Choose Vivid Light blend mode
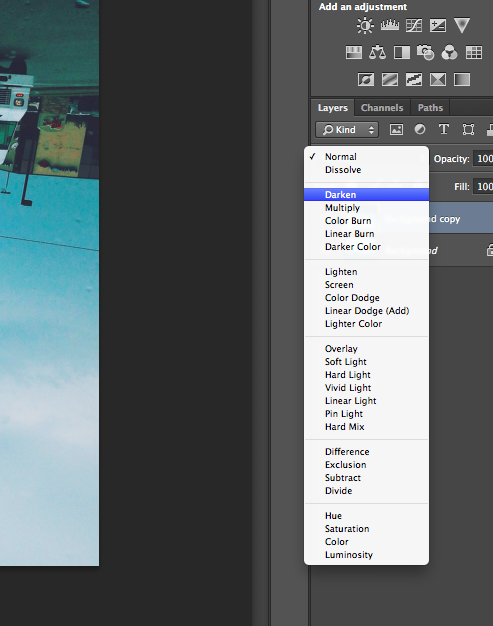The image size is (493, 626). point(366,388)
